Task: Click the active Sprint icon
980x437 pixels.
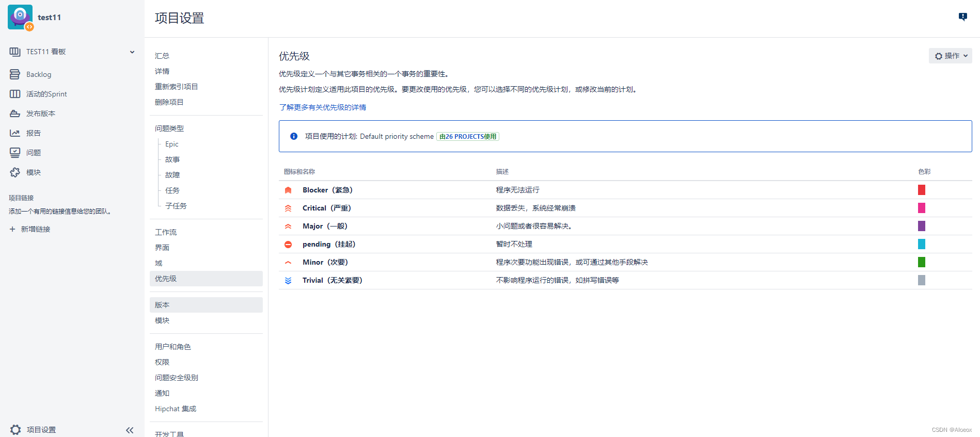Action: click(15, 94)
